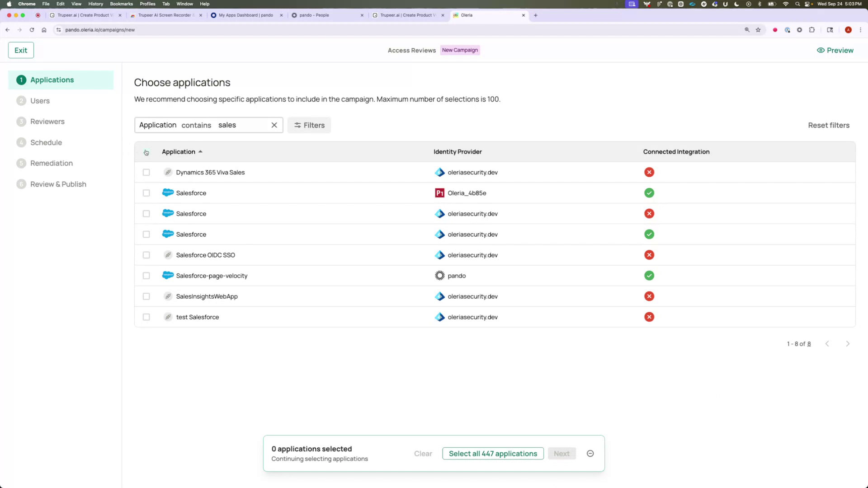Check the Salesforce OIDC SSO checkbox
The width and height of the screenshot is (868, 488).
146,255
